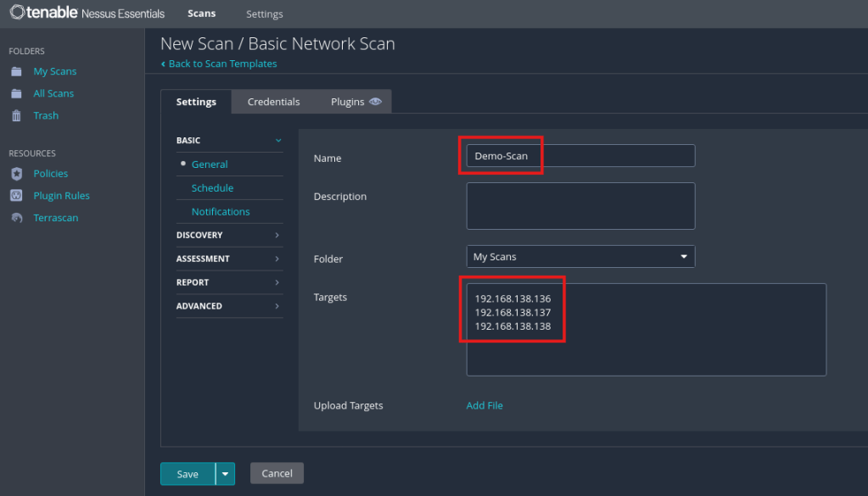Open My Scans folder icon in sidebar

coord(16,72)
